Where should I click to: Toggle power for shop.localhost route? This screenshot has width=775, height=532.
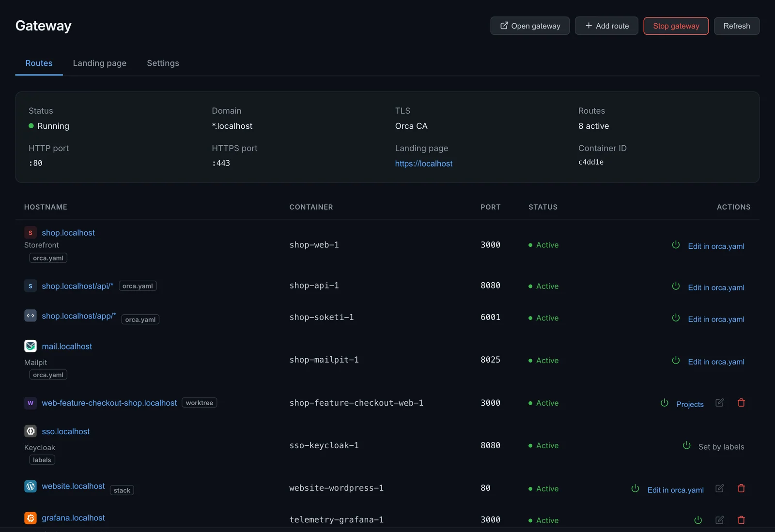[676, 245]
